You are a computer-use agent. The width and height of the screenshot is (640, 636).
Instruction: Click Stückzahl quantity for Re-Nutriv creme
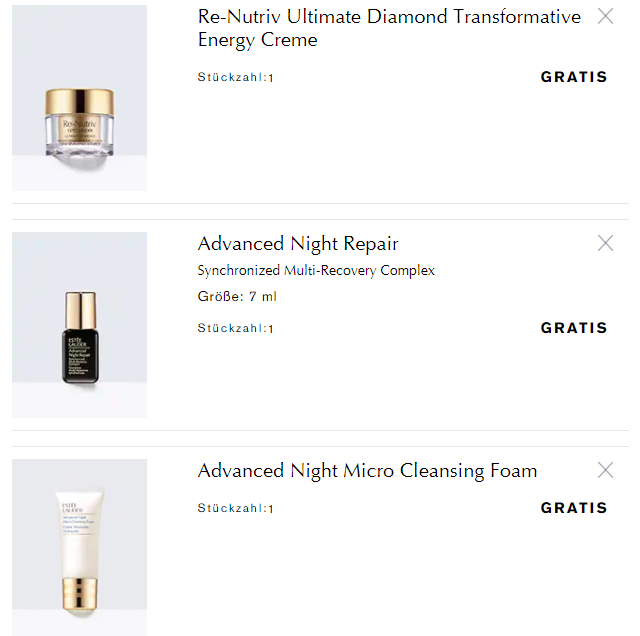236,77
